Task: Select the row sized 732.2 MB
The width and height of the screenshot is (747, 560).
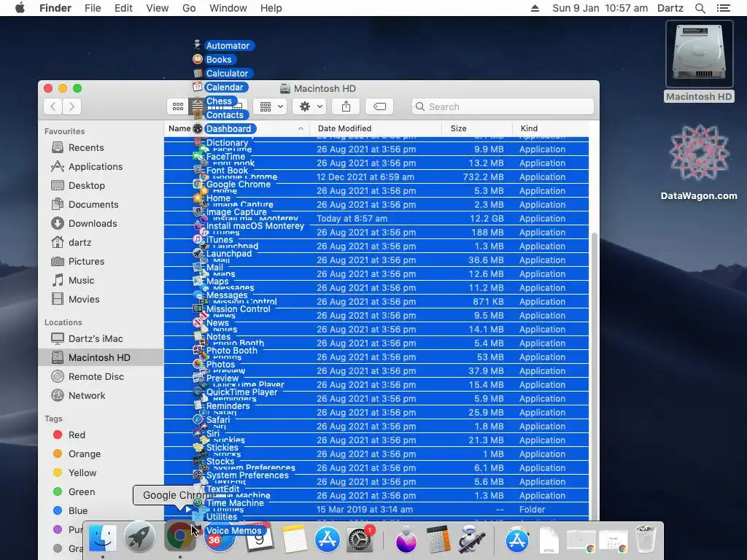Action: [x=376, y=176]
